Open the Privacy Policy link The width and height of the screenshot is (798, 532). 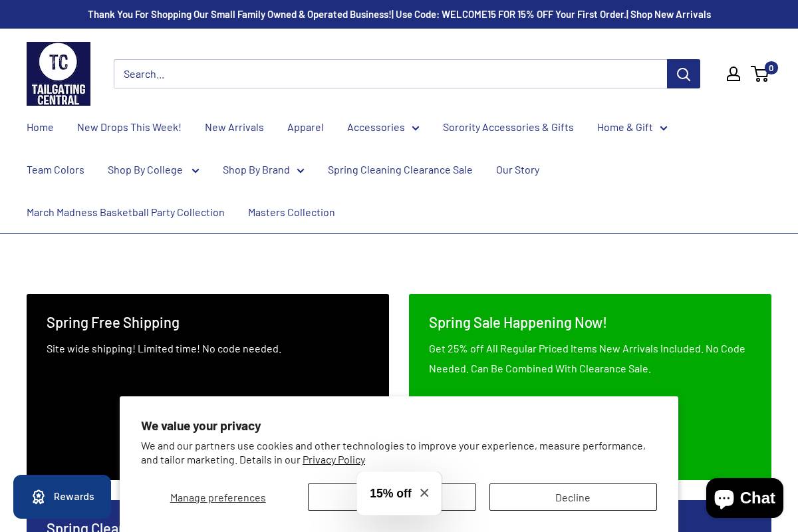point(334,460)
